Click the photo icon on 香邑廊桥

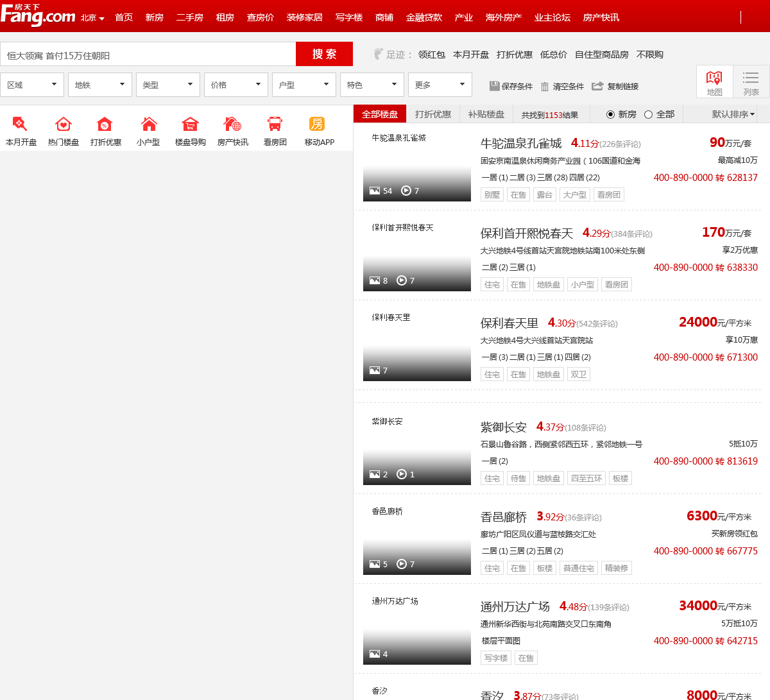(375, 564)
